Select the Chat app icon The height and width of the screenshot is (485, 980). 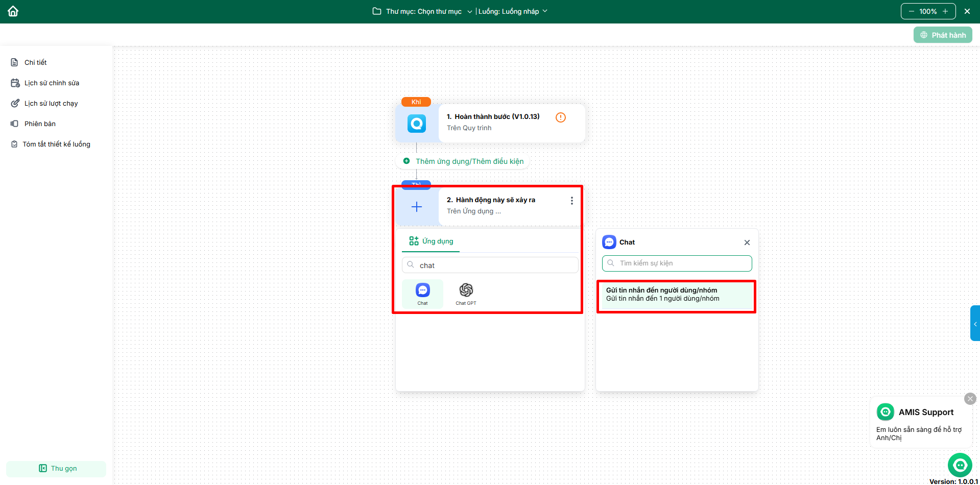coord(422,291)
